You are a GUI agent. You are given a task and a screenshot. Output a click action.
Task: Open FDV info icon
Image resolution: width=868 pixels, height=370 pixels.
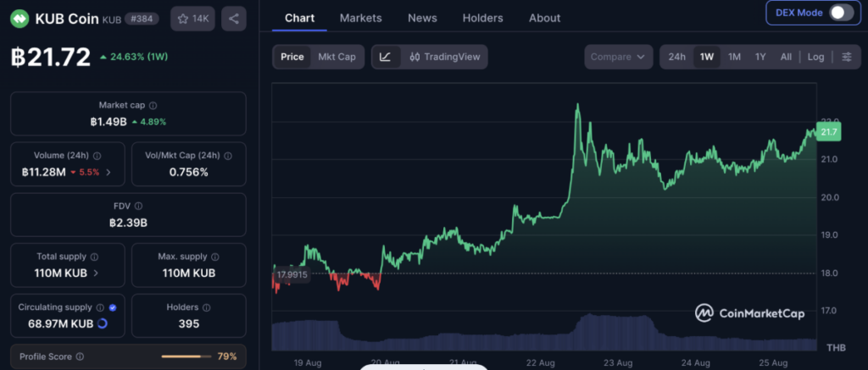click(x=138, y=206)
